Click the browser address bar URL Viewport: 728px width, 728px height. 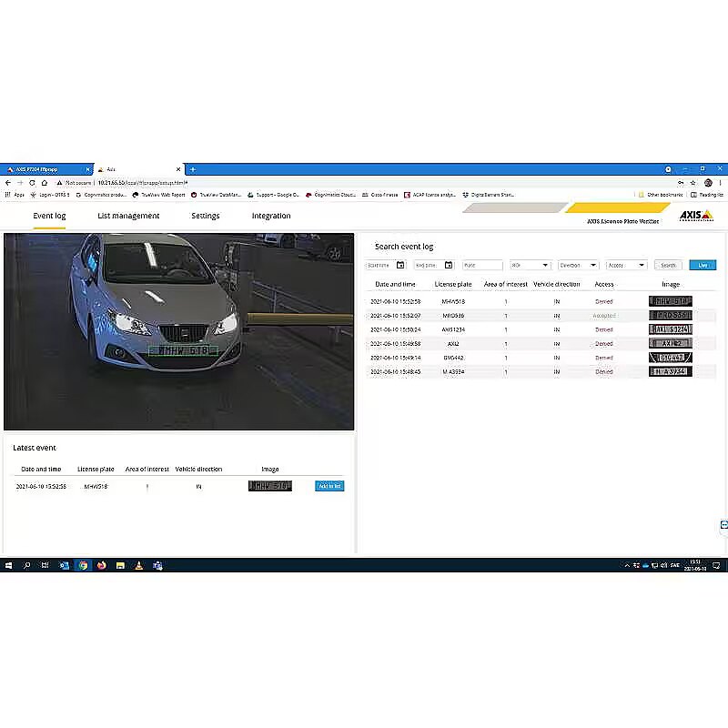point(143,183)
